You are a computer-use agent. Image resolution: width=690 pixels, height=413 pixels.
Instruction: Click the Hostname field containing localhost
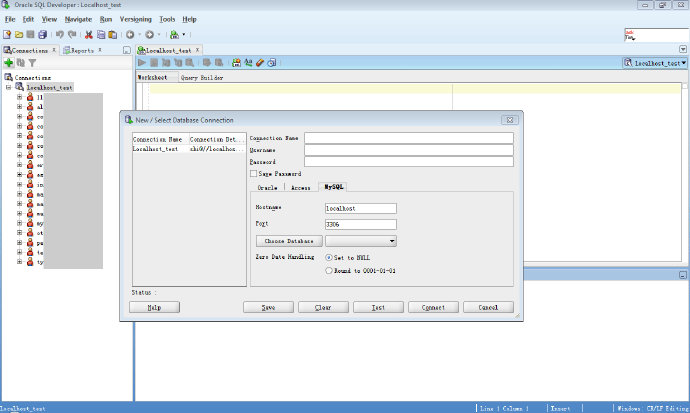point(361,208)
